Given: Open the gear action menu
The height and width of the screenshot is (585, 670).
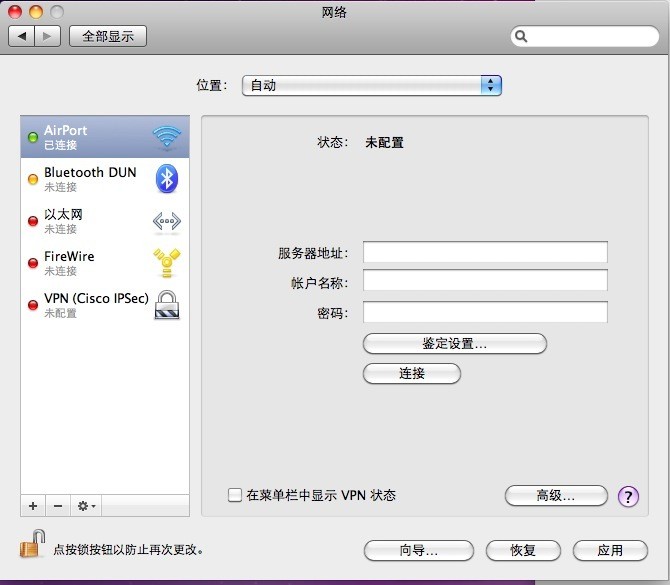Looking at the screenshot, I should (86, 506).
